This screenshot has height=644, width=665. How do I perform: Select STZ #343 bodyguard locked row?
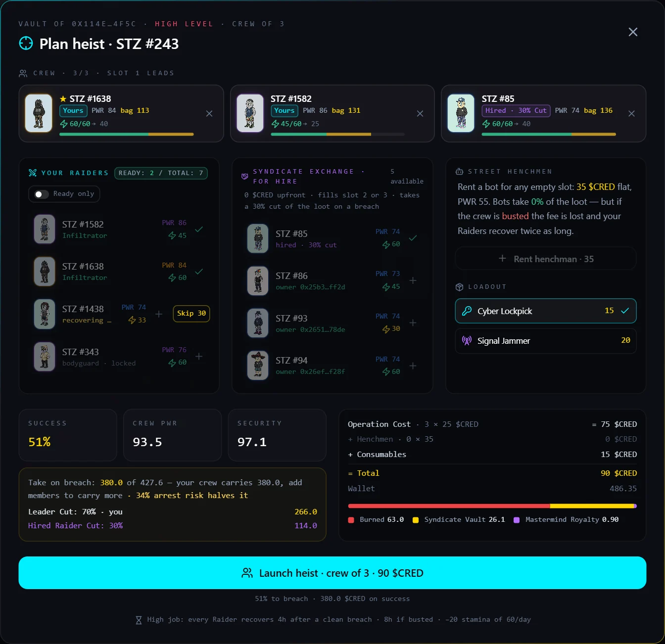[x=119, y=357]
